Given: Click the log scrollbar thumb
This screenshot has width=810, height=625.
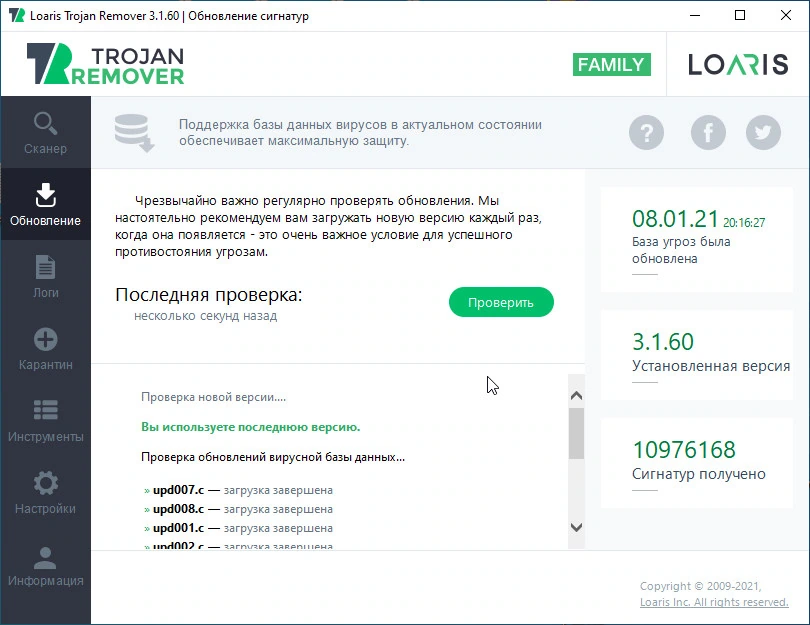Looking at the screenshot, I should coord(577,433).
